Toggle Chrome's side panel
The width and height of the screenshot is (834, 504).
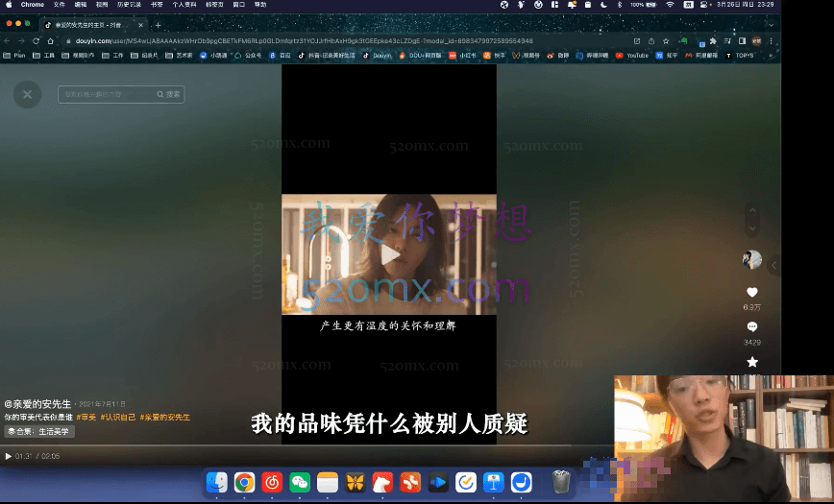(x=742, y=41)
